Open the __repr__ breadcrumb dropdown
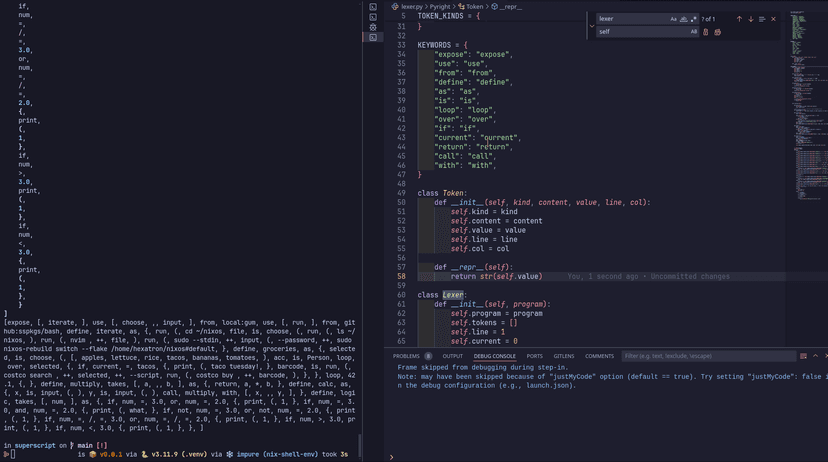828x462 pixels. (x=510, y=6)
